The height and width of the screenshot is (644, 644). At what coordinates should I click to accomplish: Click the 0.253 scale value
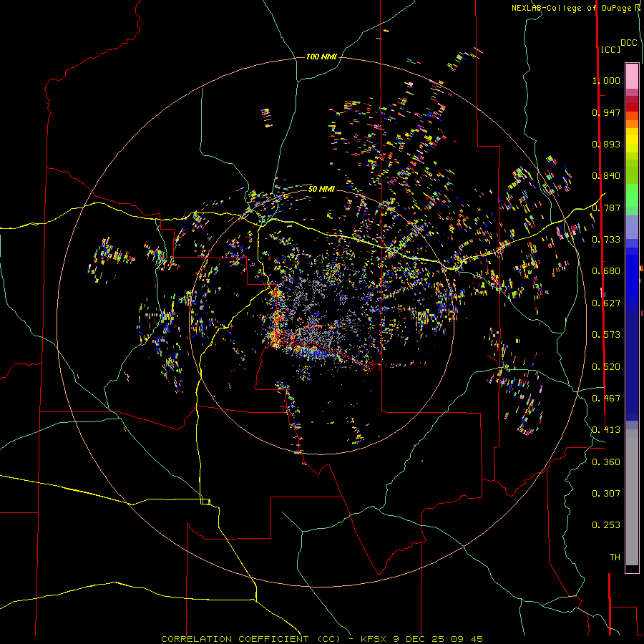(x=606, y=525)
